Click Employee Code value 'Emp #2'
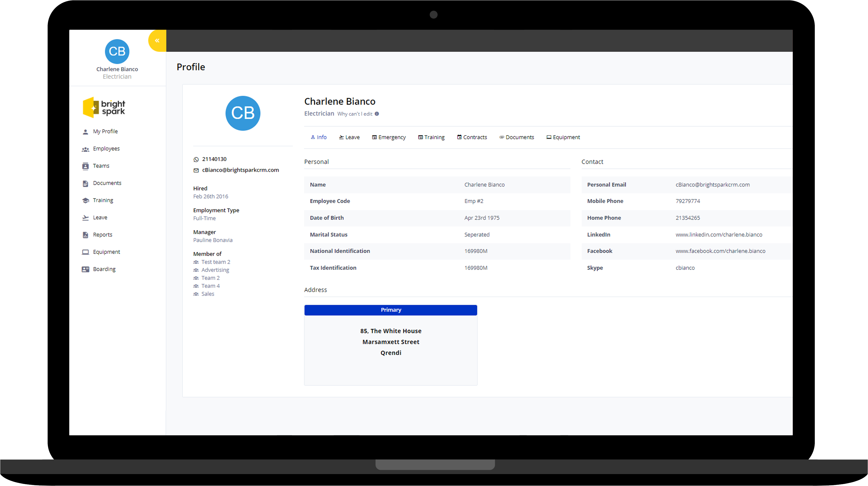 click(474, 201)
